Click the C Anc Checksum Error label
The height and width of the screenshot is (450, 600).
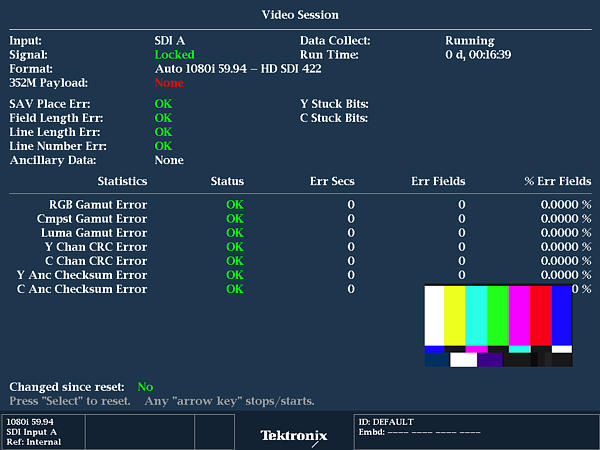[82, 289]
